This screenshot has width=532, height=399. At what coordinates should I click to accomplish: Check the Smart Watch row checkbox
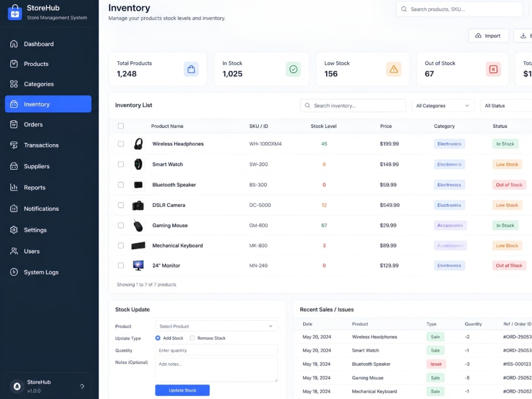[x=121, y=164]
